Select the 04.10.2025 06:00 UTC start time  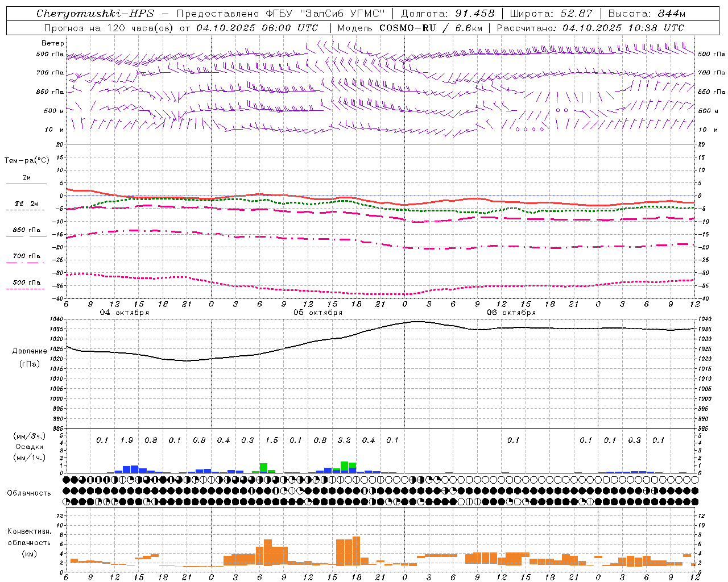click(x=257, y=28)
